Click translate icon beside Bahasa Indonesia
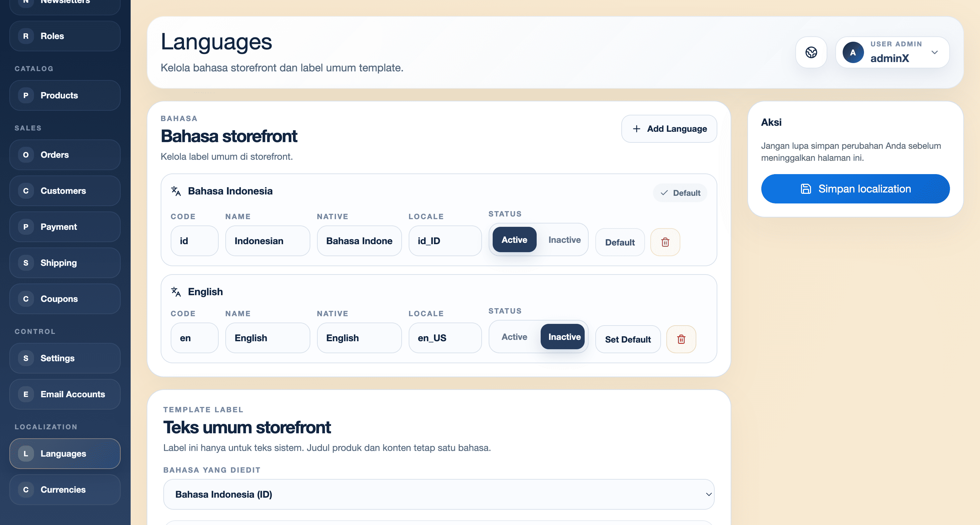 (x=176, y=191)
